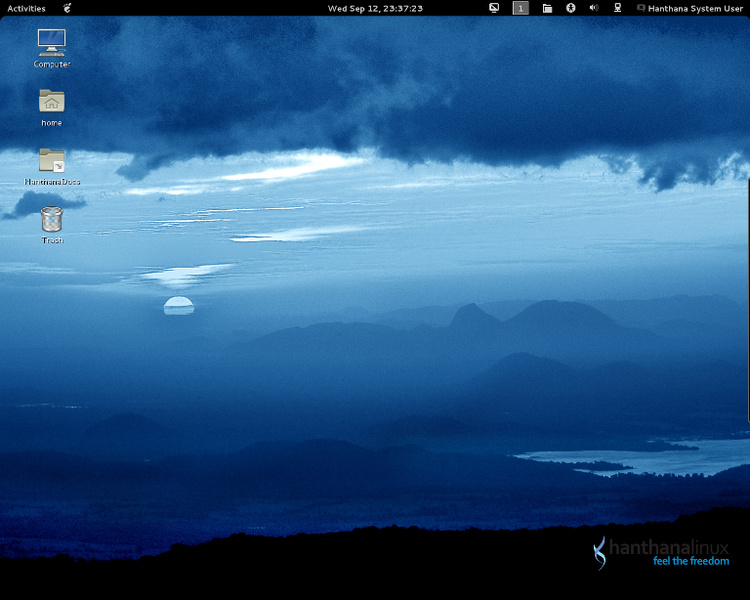Select the workspace 1 indicator
The height and width of the screenshot is (600, 750).
[x=521, y=8]
